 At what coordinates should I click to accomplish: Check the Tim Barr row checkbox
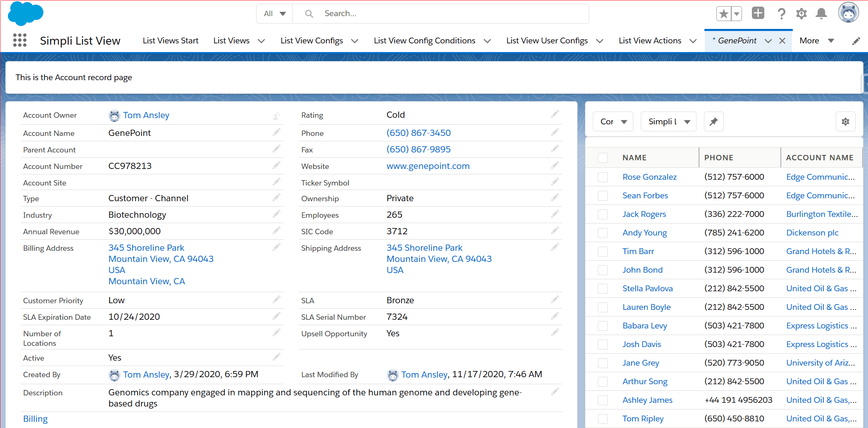point(603,252)
